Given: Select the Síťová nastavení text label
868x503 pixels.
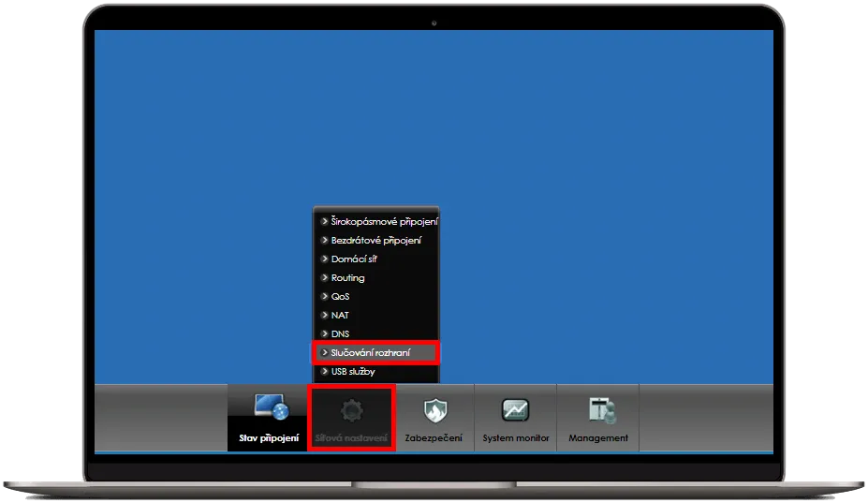Looking at the screenshot, I should coord(350,438).
